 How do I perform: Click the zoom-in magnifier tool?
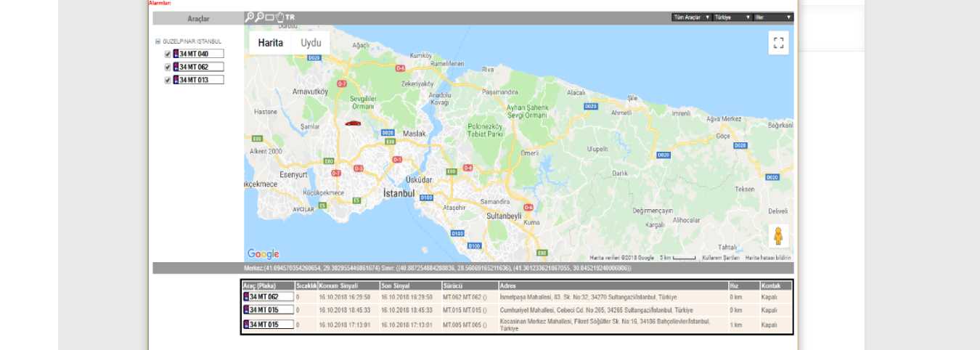click(x=250, y=17)
